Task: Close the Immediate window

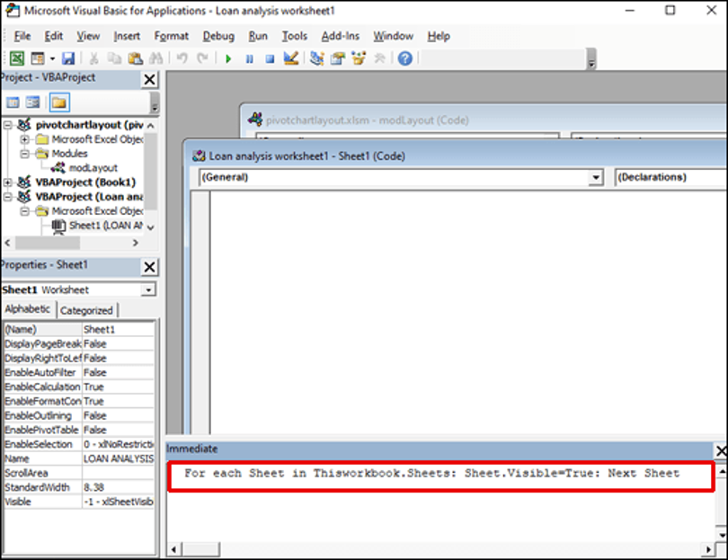Action: (x=721, y=450)
